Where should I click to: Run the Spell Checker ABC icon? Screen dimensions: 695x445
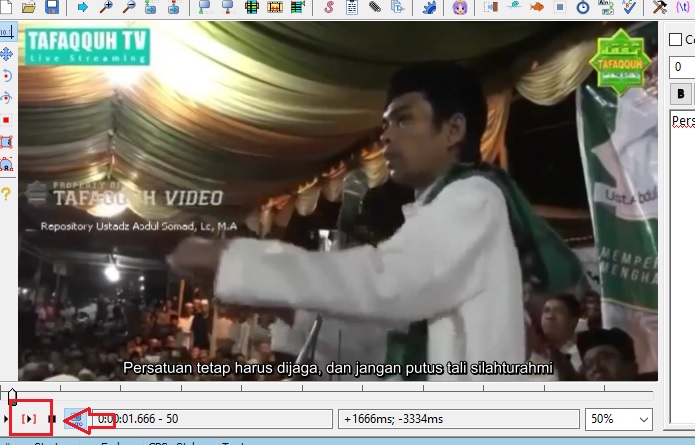pos(629,7)
